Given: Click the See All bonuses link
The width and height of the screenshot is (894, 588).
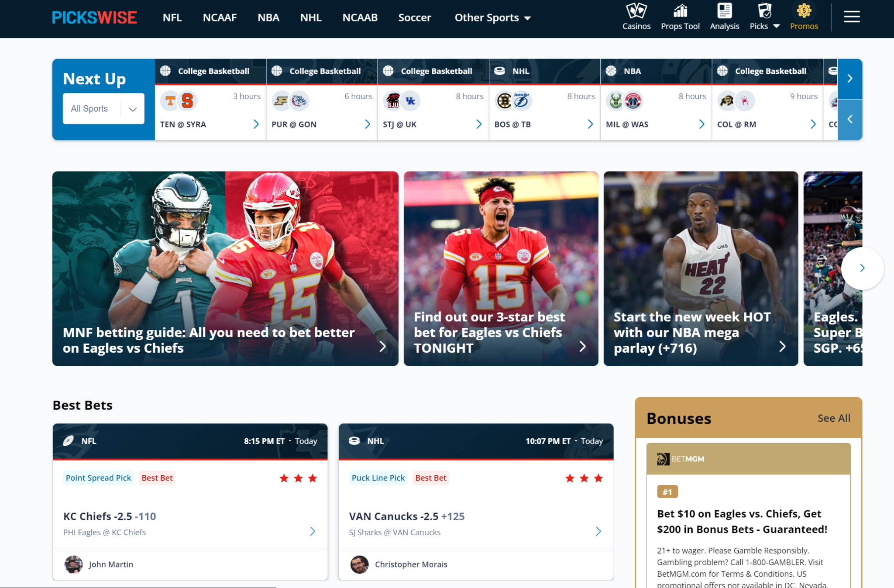Looking at the screenshot, I should 834,418.
